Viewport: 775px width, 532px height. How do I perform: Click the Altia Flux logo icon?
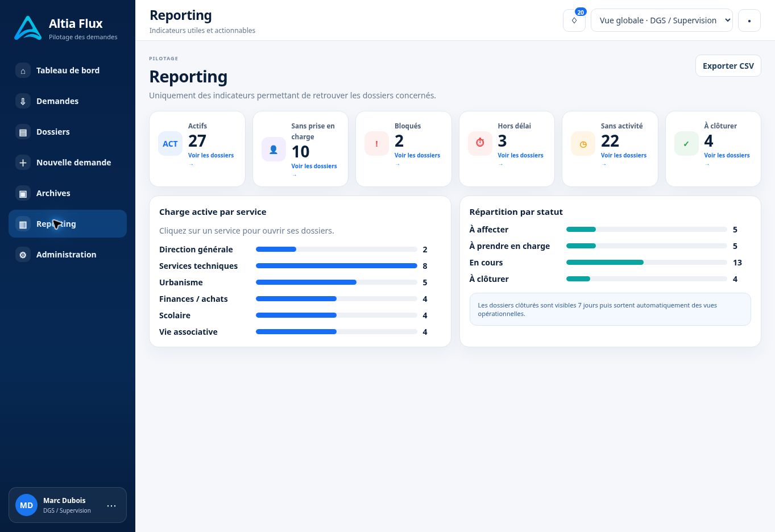tap(28, 28)
